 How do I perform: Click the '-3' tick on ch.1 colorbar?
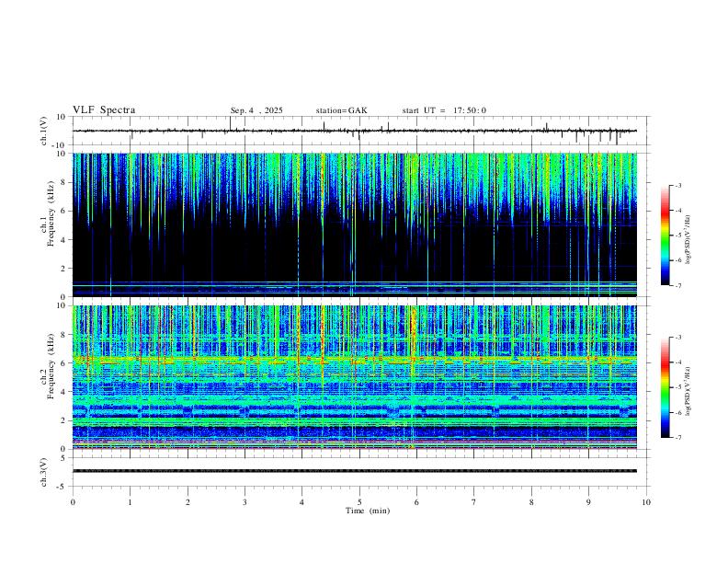[x=678, y=185]
